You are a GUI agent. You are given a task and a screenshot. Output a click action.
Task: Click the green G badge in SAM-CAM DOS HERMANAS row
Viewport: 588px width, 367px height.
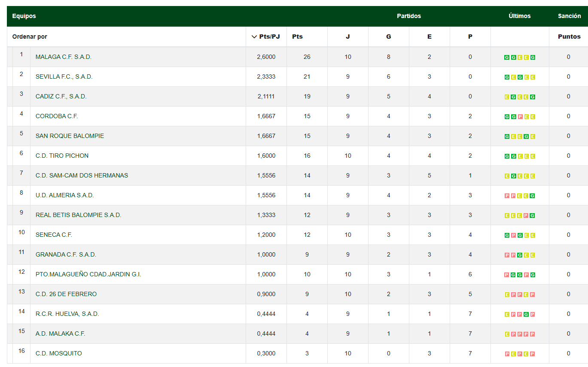(x=514, y=176)
